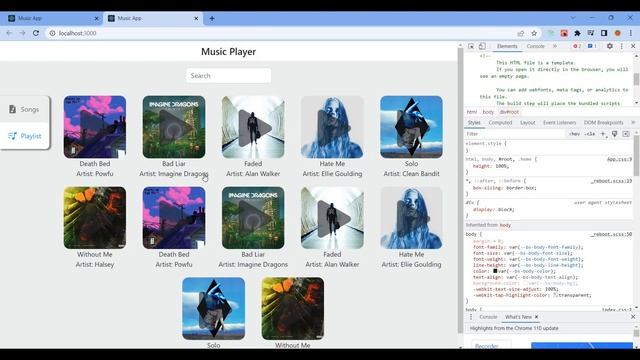Viewport: 640px width, 360px height.
Task: Open the media control toolbar icon
Action: pyautogui.click(x=591, y=33)
